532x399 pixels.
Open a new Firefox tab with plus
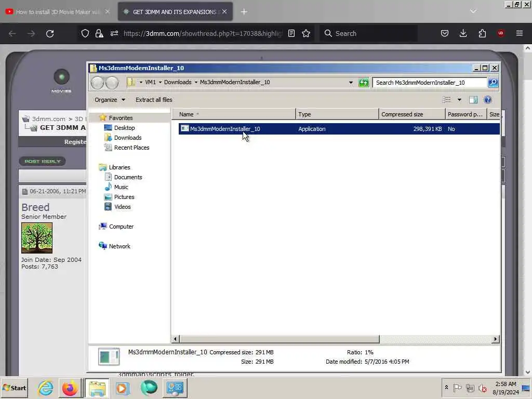point(244,12)
